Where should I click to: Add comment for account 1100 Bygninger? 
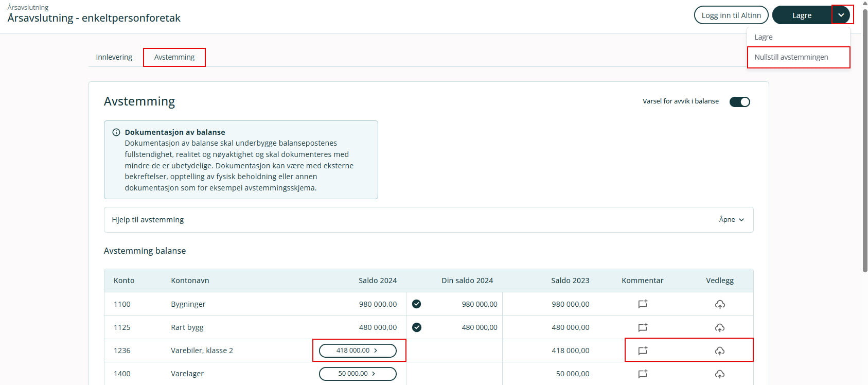[642, 304]
